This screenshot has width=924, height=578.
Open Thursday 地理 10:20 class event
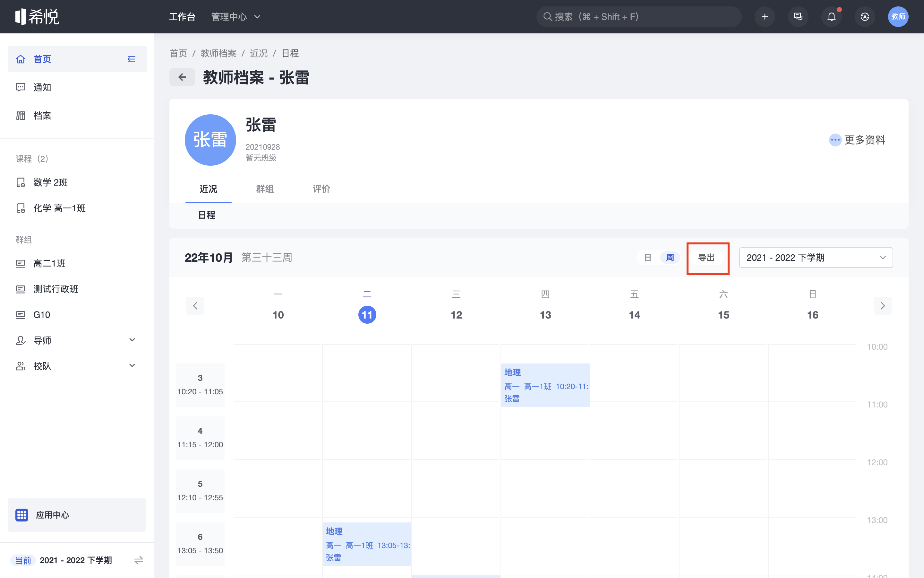[545, 385]
